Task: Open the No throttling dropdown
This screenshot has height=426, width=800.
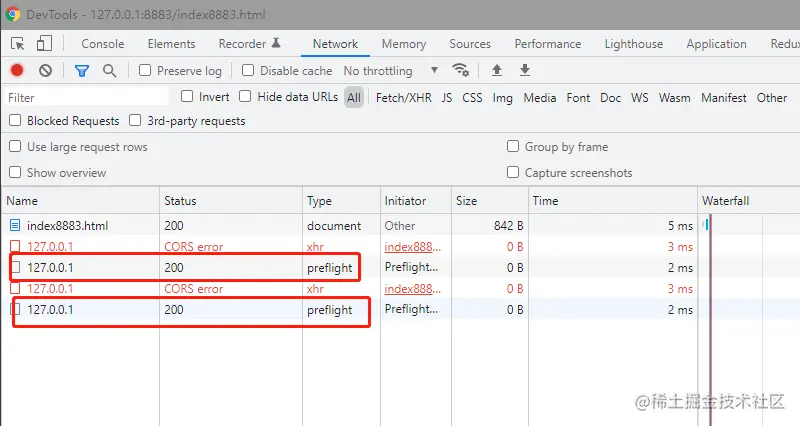Action: pyautogui.click(x=390, y=71)
